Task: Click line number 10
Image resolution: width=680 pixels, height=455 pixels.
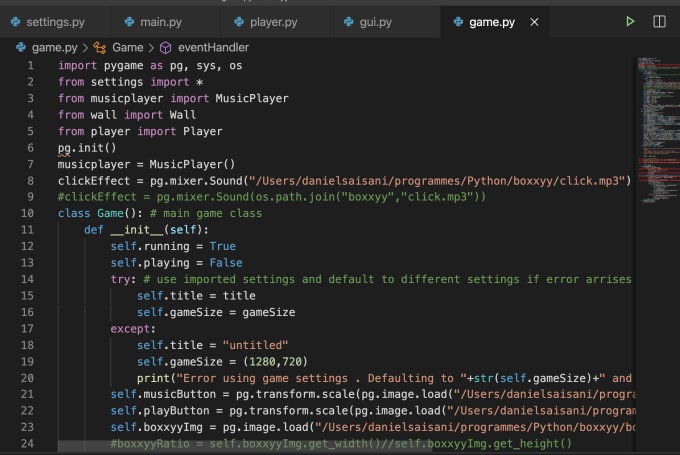Action: pyautogui.click(x=27, y=213)
